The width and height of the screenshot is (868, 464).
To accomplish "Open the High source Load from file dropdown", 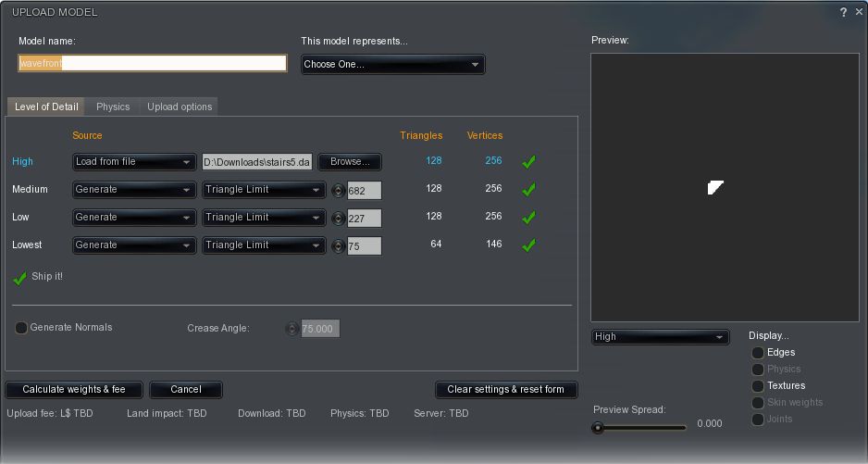I will 134,162.
